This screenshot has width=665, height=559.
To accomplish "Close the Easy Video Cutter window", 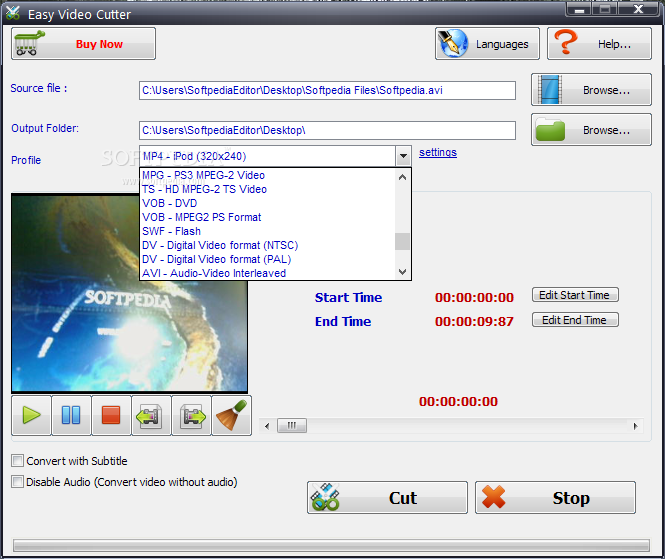I will point(638,9).
